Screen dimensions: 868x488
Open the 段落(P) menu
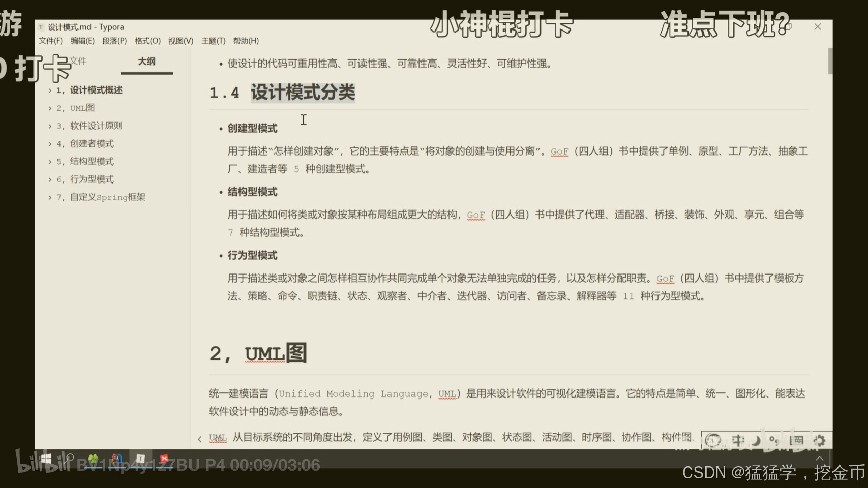(x=114, y=41)
